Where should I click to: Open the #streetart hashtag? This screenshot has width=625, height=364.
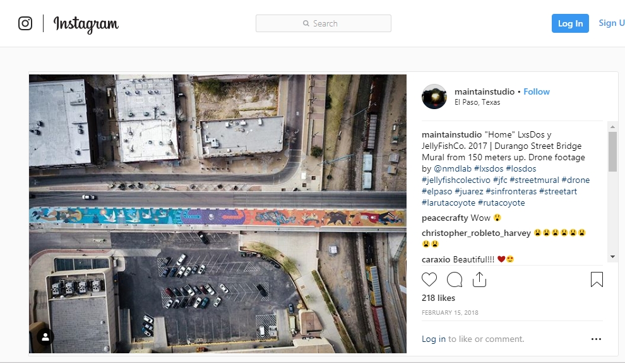point(558,192)
